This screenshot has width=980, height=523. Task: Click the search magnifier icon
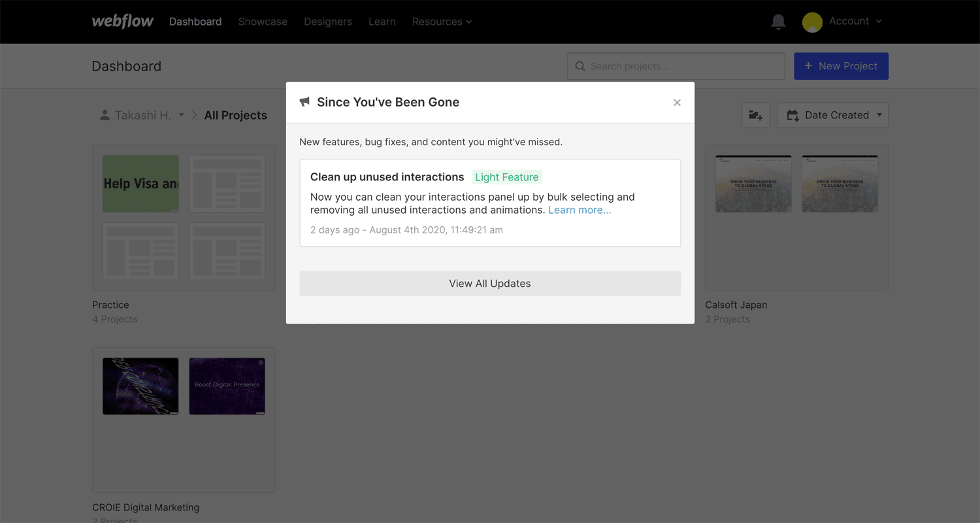point(580,66)
